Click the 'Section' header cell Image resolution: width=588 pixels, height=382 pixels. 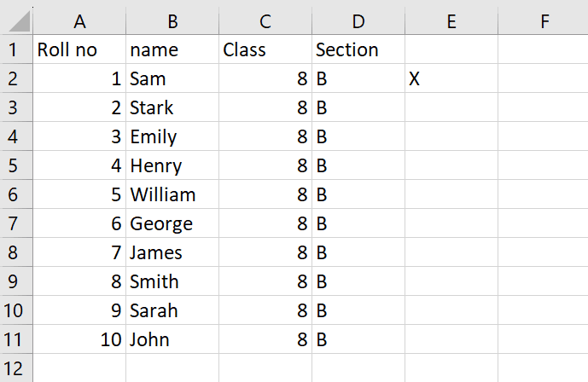click(x=358, y=49)
